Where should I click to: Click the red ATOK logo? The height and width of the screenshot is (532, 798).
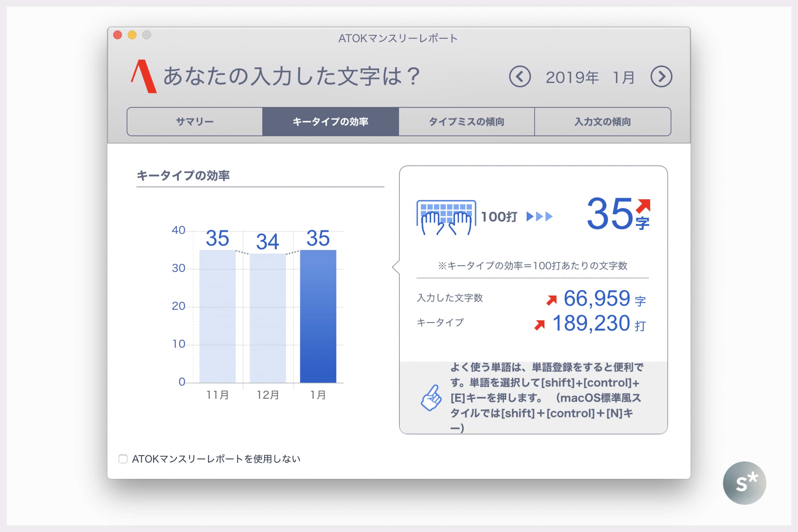tap(144, 76)
